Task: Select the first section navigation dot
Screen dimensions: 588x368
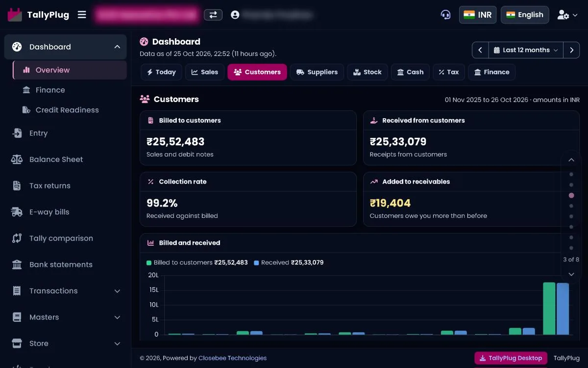Action: click(x=571, y=174)
